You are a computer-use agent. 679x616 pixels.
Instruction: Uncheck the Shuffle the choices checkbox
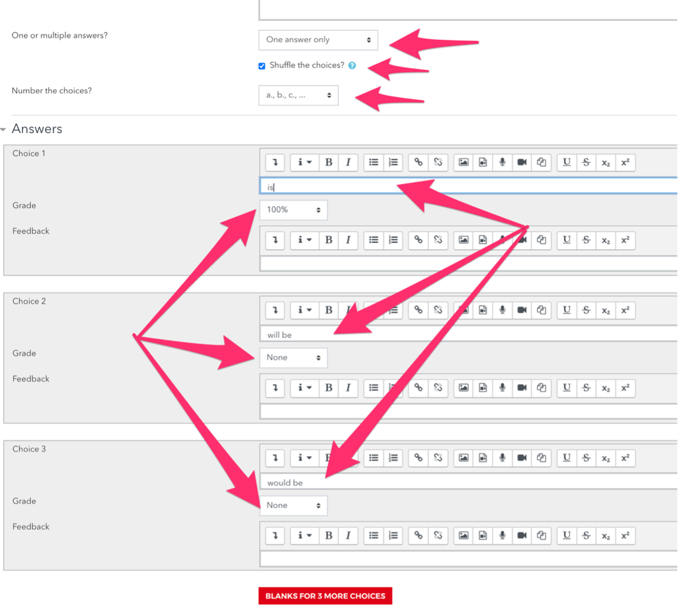coord(262,66)
